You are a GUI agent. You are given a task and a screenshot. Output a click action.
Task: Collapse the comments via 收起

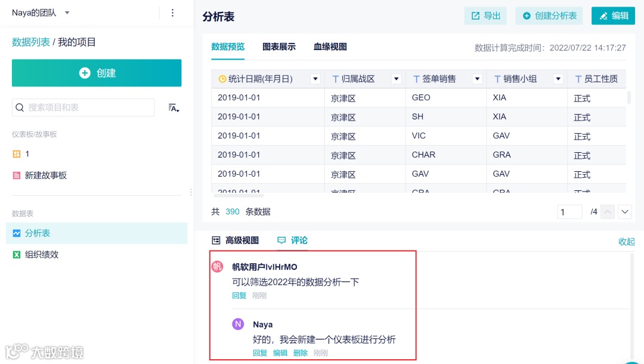(626, 241)
